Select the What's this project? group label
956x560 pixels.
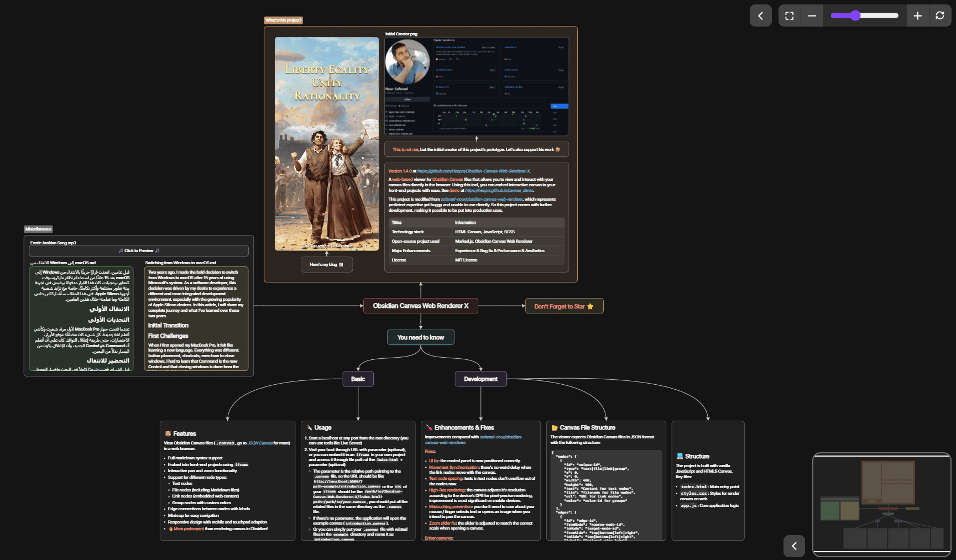point(284,20)
